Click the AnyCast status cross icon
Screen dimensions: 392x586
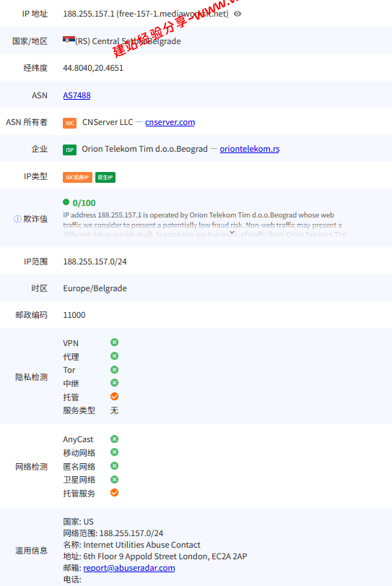tap(115, 439)
